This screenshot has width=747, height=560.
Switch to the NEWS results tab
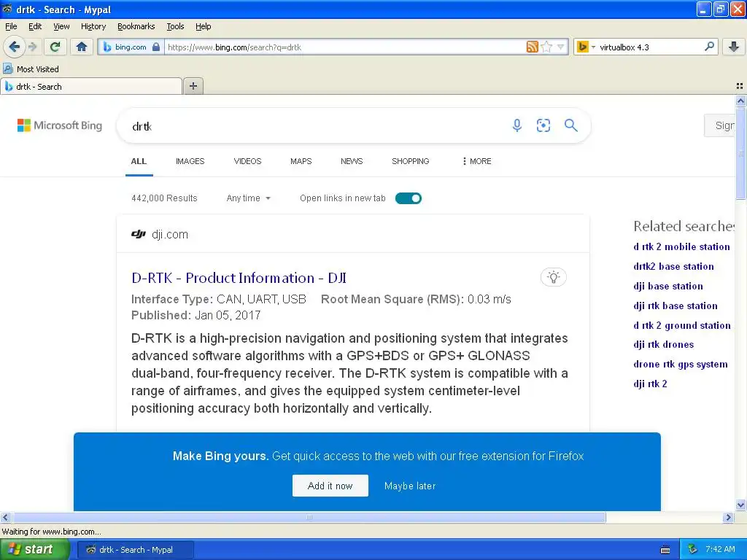pos(352,161)
